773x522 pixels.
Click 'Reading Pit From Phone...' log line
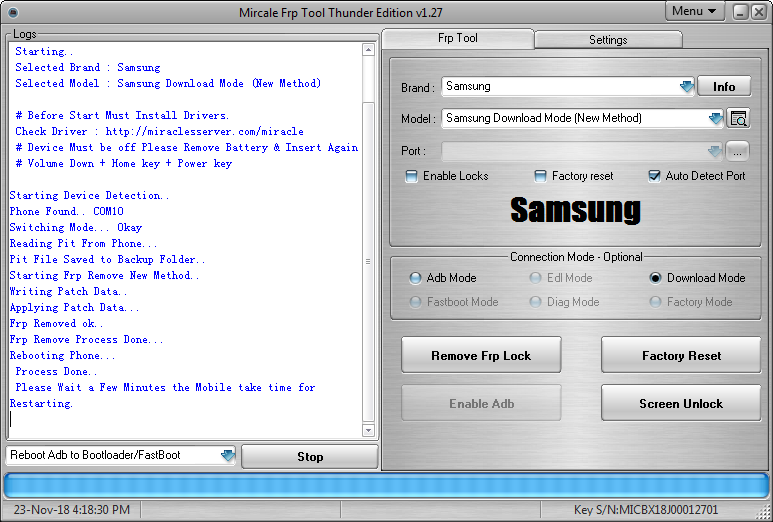[x=83, y=244]
